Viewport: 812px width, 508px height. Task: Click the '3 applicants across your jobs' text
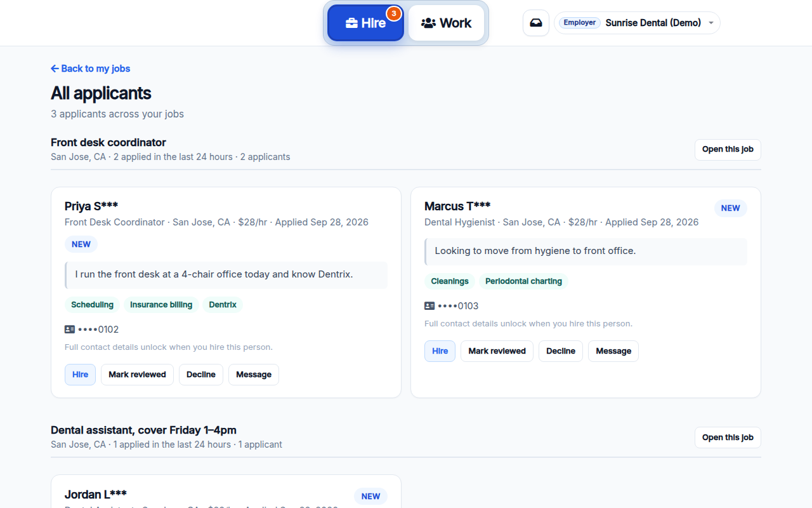[x=117, y=114]
